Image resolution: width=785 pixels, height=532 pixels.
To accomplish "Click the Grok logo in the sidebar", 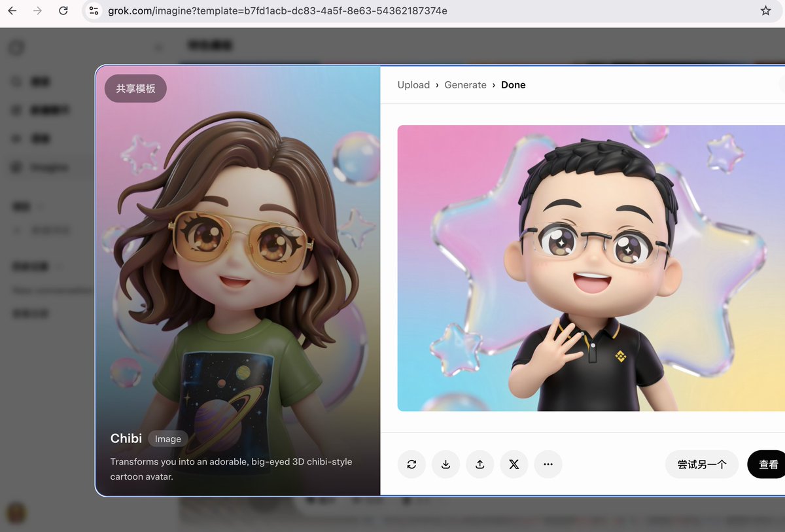I will [x=16, y=48].
